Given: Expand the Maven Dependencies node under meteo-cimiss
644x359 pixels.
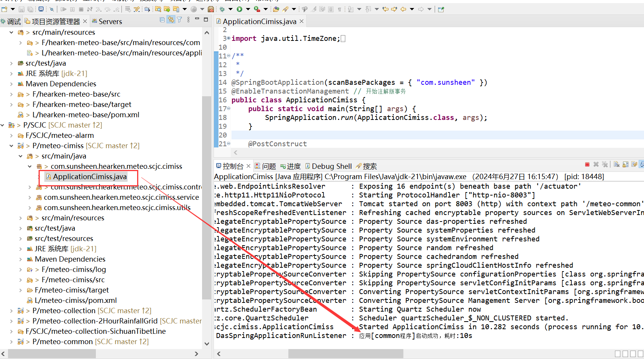Looking at the screenshot, I should coord(21,259).
